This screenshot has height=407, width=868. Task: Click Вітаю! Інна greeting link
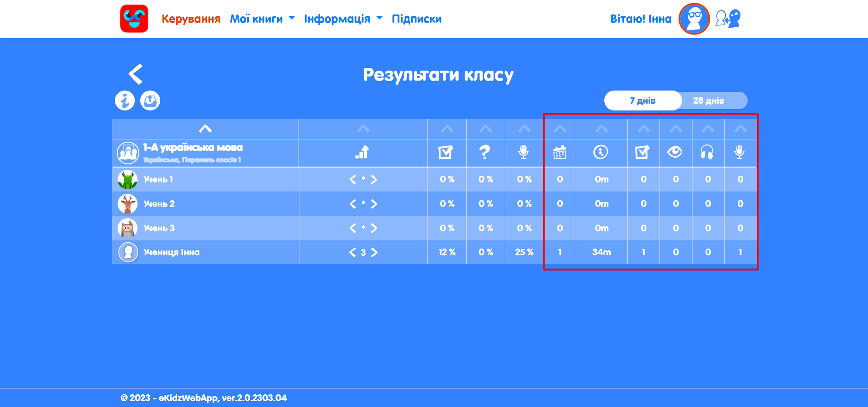tap(641, 19)
